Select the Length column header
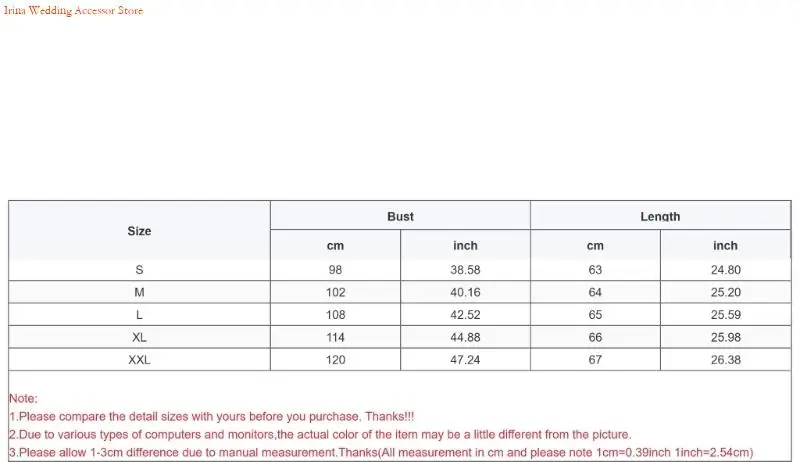800x462 pixels. coord(660,216)
